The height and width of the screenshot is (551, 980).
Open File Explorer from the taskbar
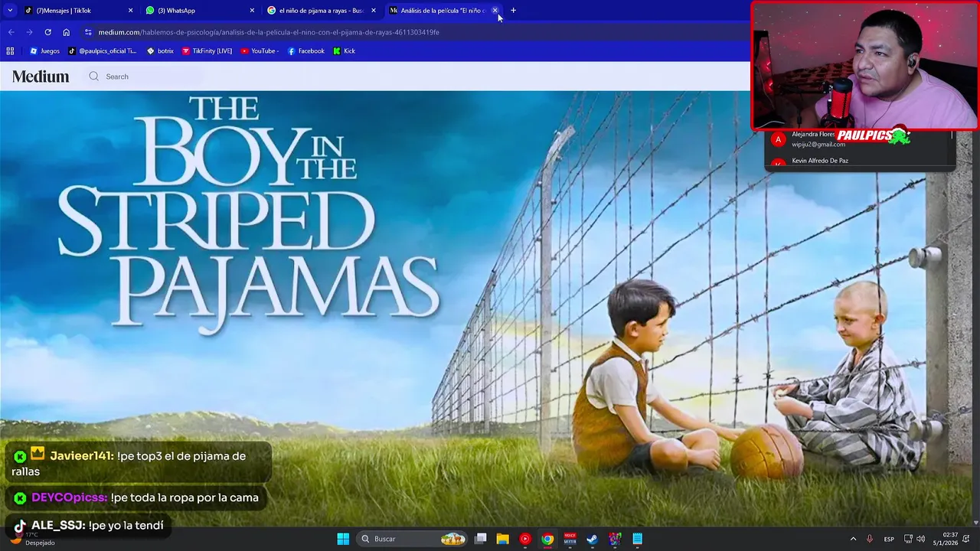coord(502,539)
